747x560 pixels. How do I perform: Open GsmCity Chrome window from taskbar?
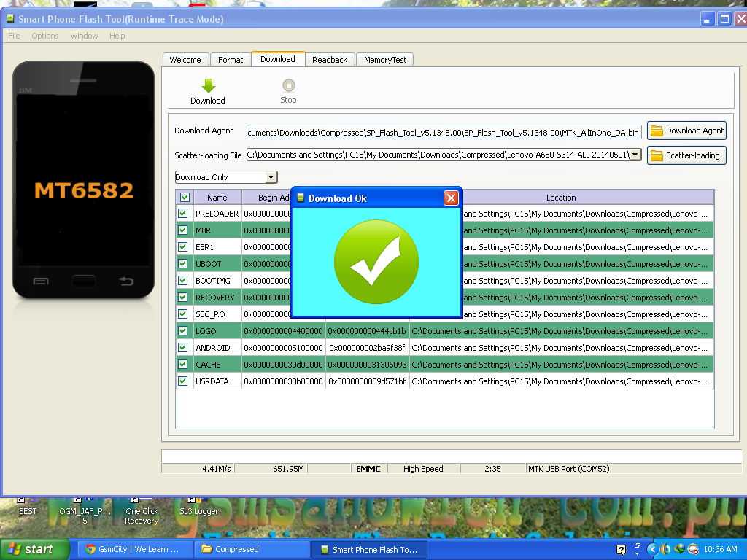[133, 549]
